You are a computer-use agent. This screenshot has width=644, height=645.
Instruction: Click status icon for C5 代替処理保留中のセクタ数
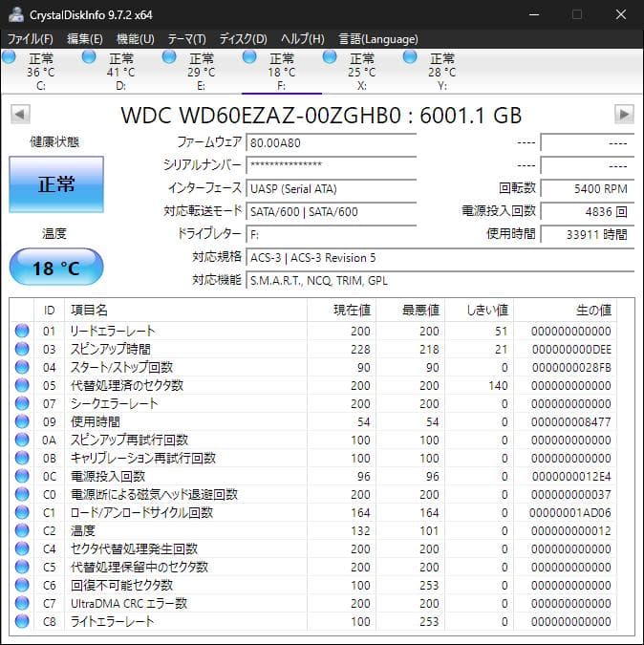point(22,567)
